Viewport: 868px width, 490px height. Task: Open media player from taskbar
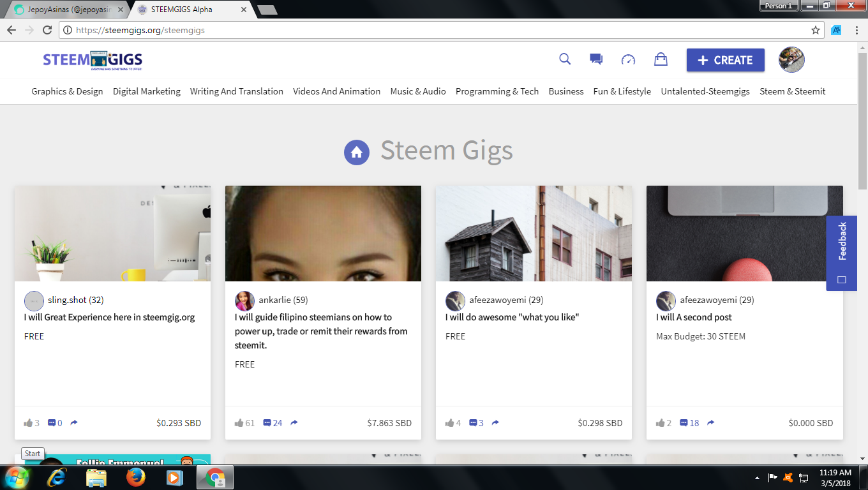click(x=173, y=477)
